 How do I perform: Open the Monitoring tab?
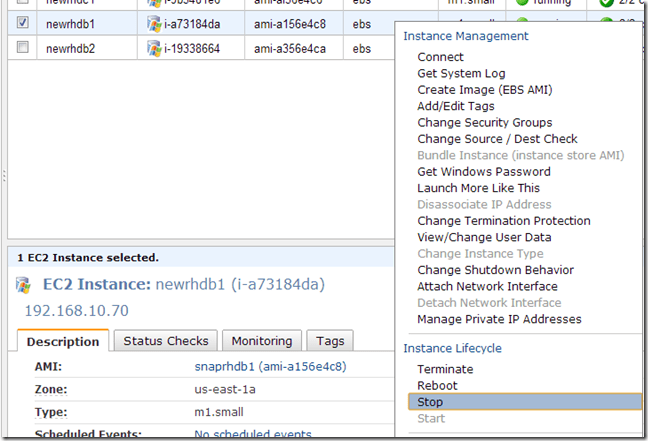click(261, 341)
